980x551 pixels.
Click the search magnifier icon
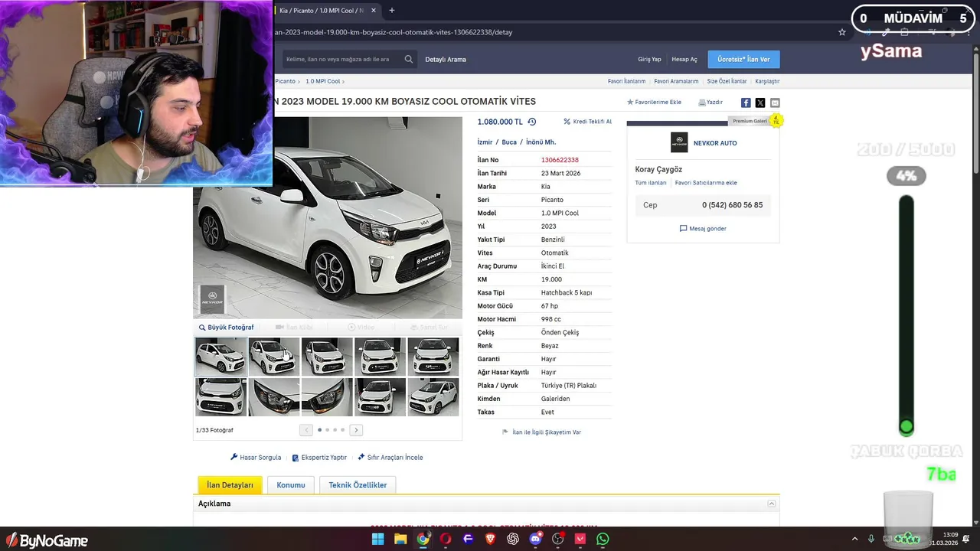[409, 59]
